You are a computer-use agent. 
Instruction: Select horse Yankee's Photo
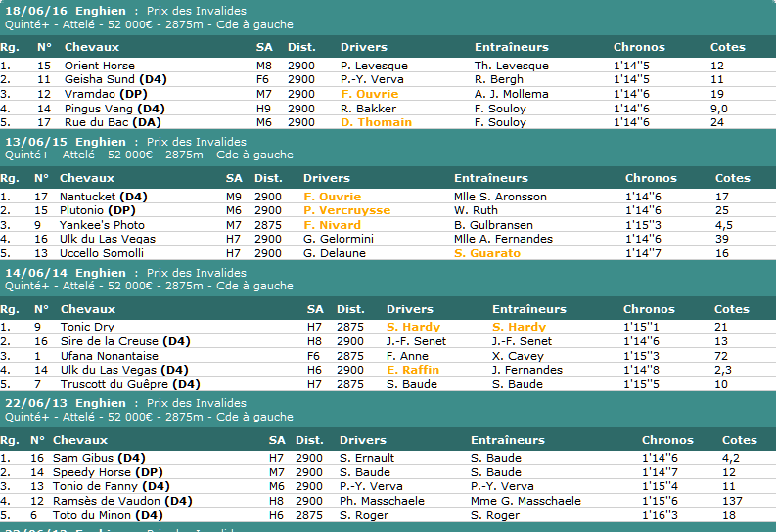[102, 225]
